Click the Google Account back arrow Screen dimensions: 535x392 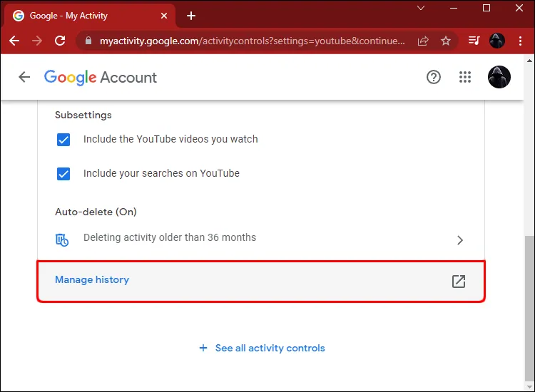pyautogui.click(x=24, y=77)
